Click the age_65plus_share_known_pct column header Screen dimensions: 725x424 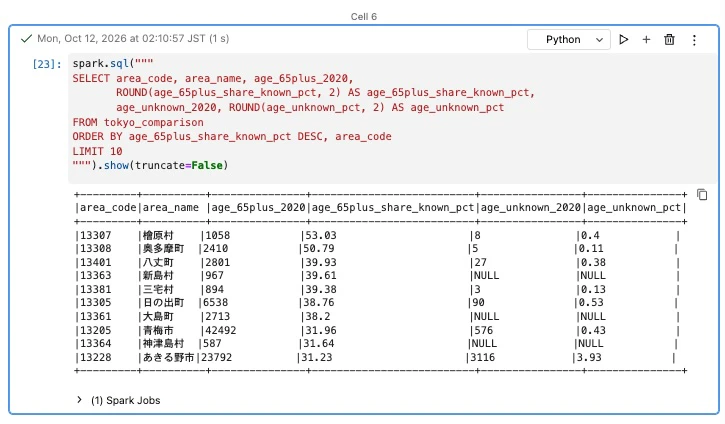tap(393, 208)
